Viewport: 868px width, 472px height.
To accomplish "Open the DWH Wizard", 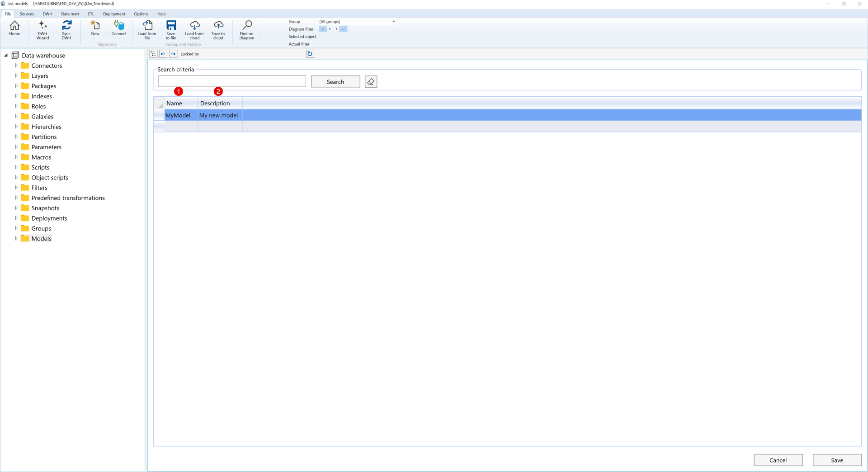I will tap(42, 30).
